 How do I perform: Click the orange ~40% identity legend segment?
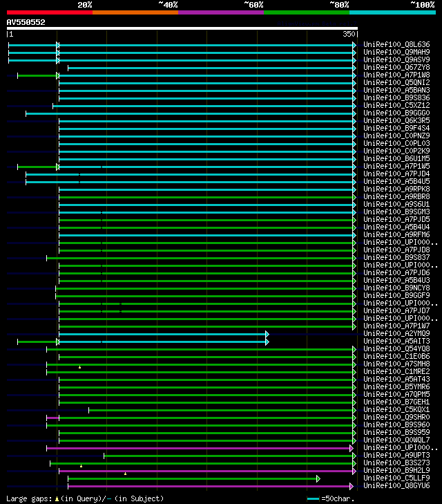135,12
